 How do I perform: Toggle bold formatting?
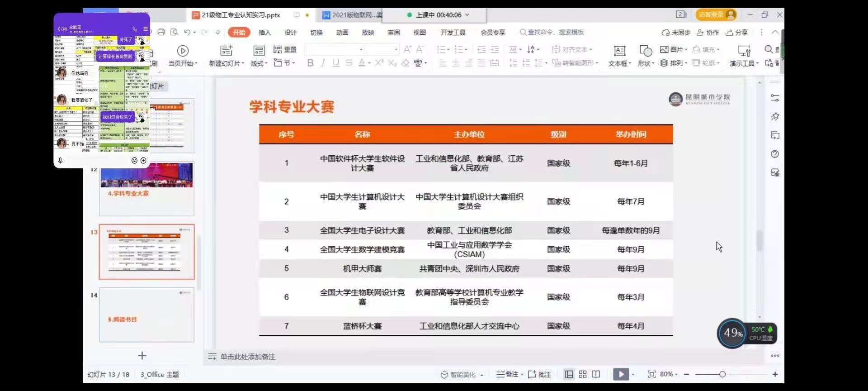coord(310,63)
